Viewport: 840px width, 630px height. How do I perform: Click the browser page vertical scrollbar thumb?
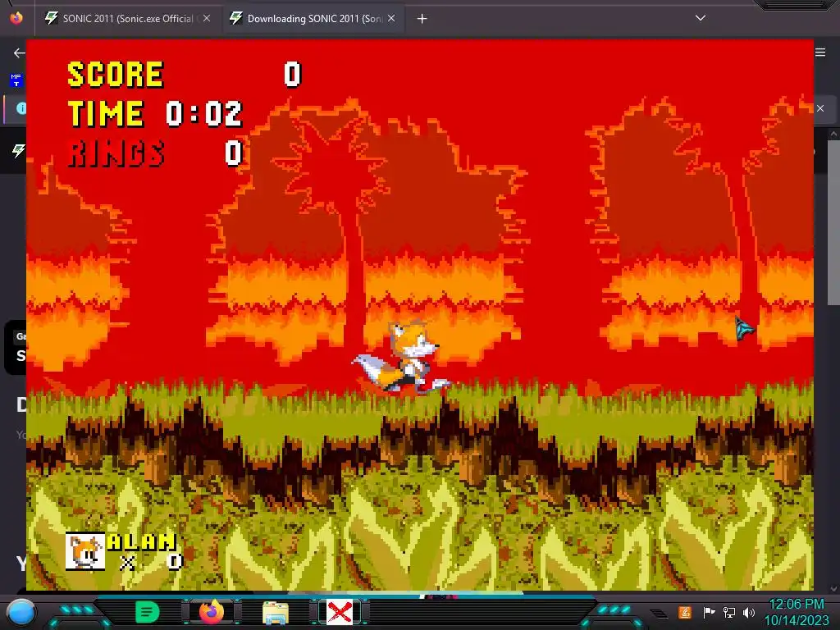point(833,223)
